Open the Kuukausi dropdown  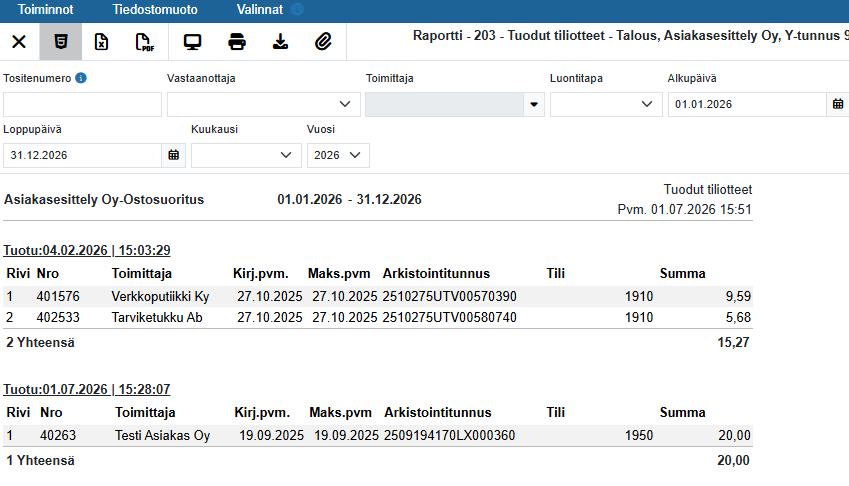tap(246, 155)
